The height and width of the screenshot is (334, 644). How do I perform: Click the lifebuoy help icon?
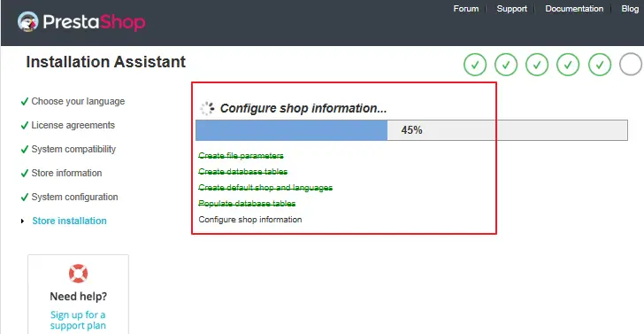point(79,274)
